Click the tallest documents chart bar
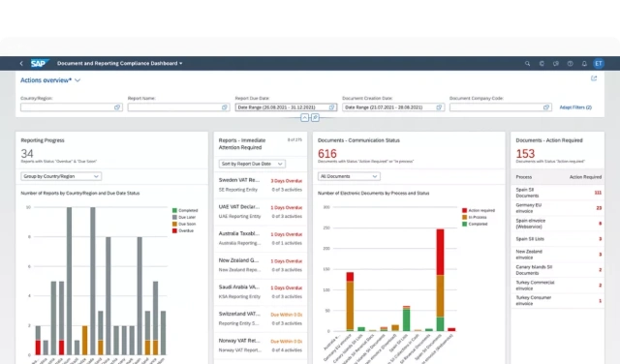 (440, 280)
